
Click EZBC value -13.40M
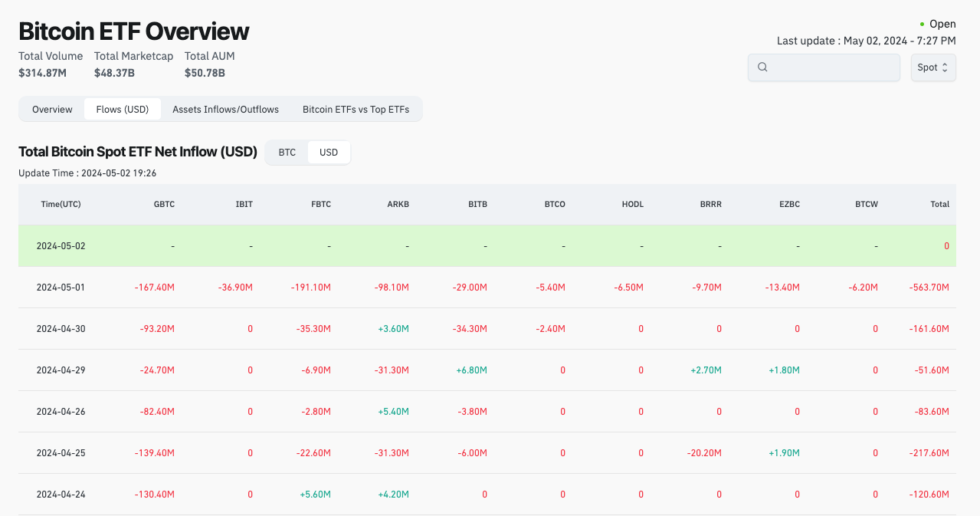tap(782, 288)
